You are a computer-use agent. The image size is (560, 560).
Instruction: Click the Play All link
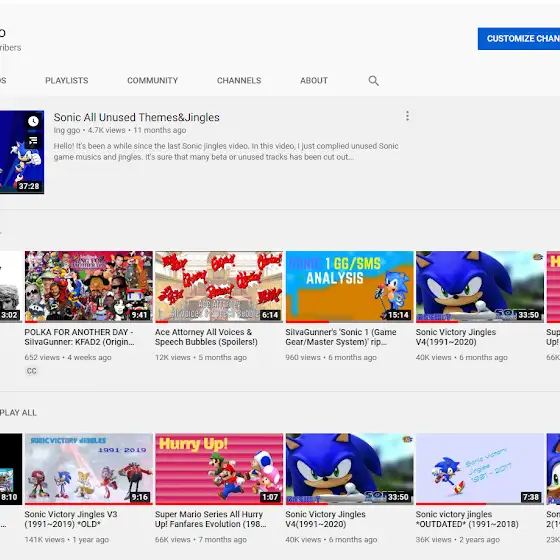tap(18, 412)
